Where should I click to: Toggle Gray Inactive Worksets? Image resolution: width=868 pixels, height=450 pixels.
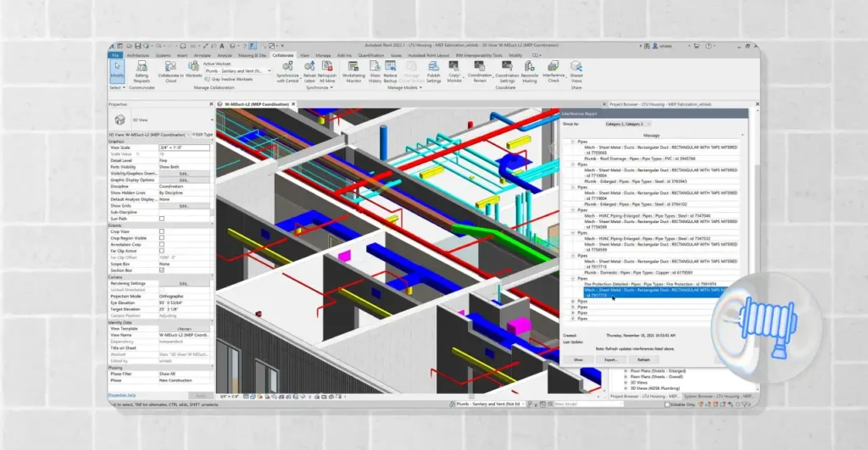click(x=229, y=79)
